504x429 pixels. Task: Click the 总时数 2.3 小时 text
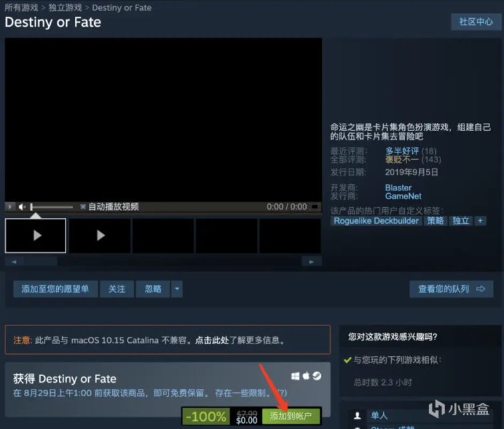coord(382,382)
